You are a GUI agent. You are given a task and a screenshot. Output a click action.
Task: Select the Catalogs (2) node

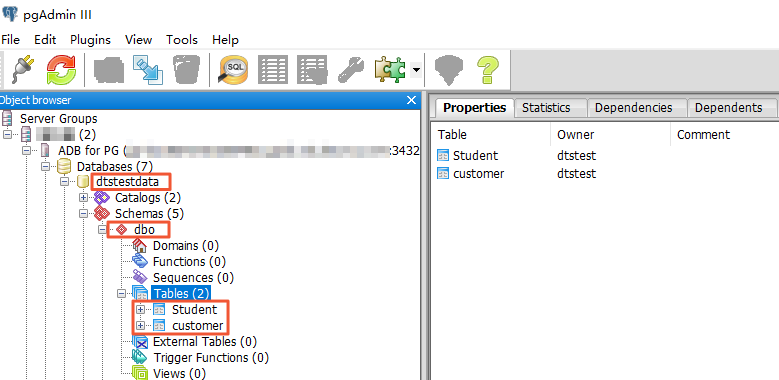[x=148, y=198]
